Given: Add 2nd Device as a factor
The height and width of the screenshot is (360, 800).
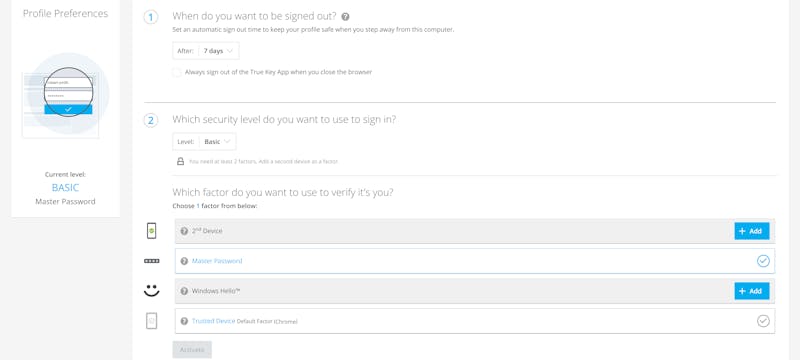Looking at the screenshot, I should [752, 231].
